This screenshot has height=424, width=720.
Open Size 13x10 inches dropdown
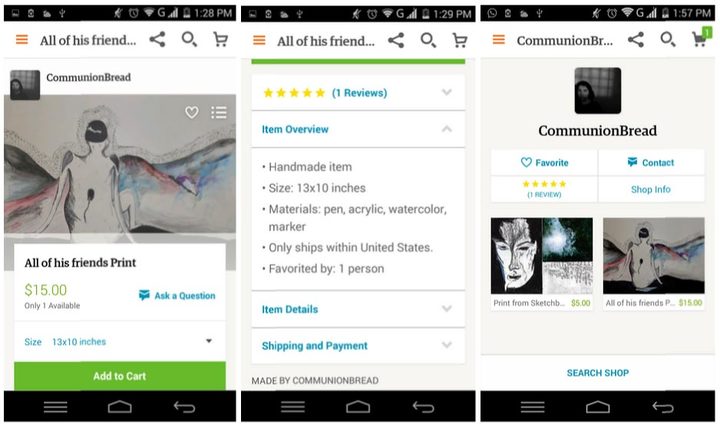point(119,341)
